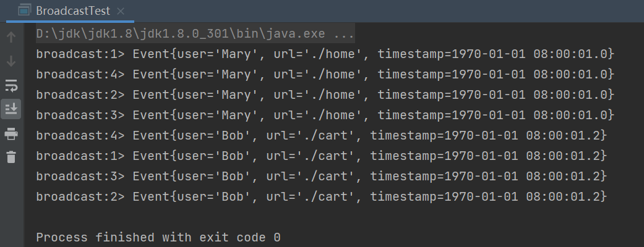Toggle soft-wrap for console output
Viewport: 644px width, 247px height.
(11, 85)
